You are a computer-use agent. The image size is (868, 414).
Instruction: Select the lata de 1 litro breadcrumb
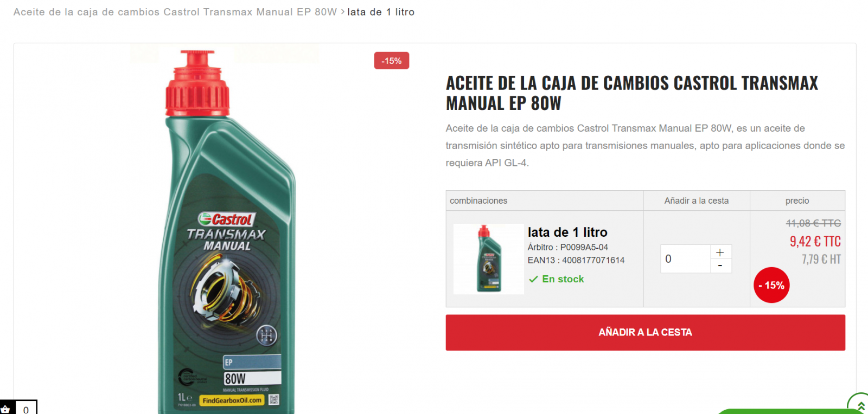[381, 12]
